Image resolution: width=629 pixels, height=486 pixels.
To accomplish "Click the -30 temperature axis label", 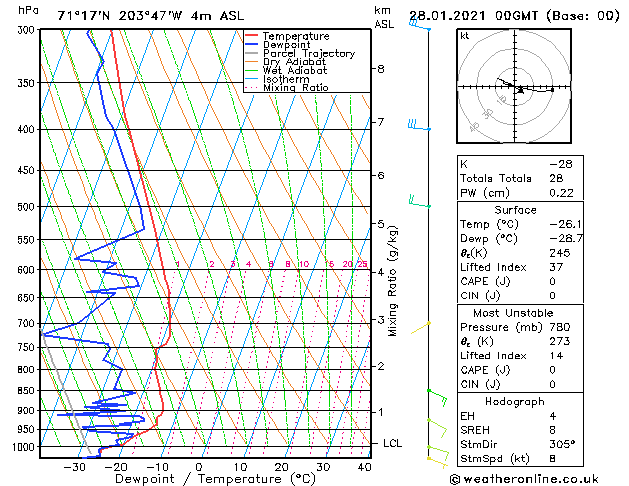I will tap(75, 467).
